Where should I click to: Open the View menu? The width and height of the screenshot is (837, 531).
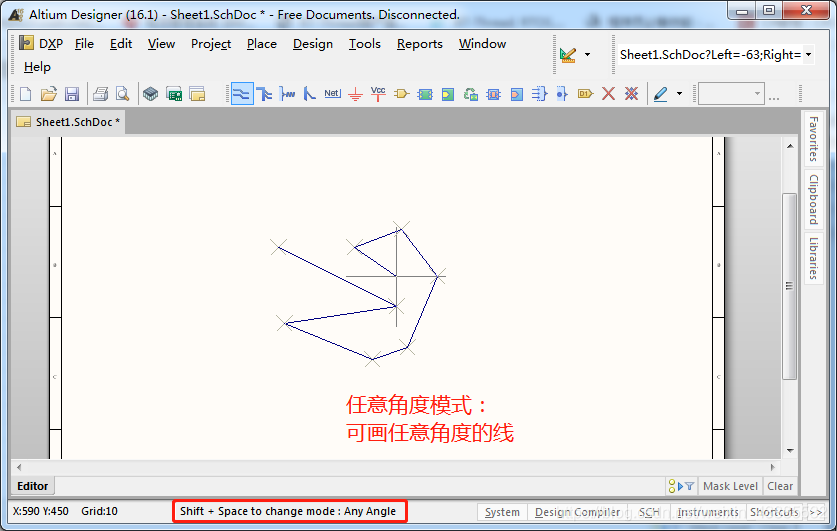161,44
